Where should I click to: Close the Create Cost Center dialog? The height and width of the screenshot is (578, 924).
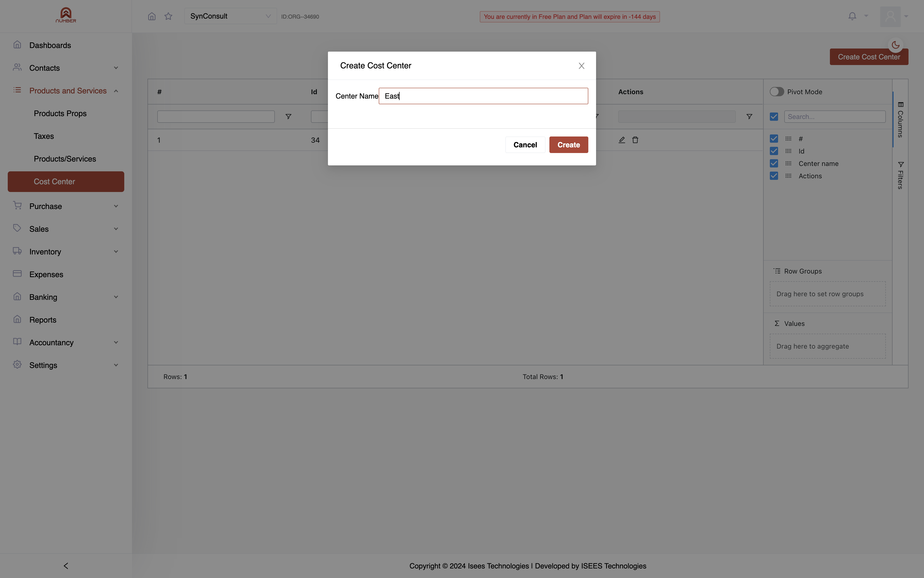[x=582, y=66]
